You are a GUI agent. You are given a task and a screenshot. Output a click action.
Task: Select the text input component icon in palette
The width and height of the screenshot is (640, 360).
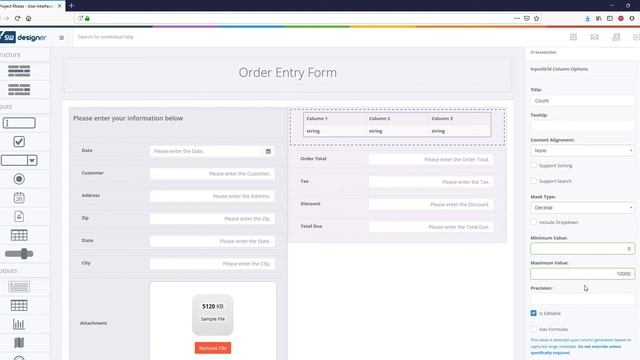point(19,123)
